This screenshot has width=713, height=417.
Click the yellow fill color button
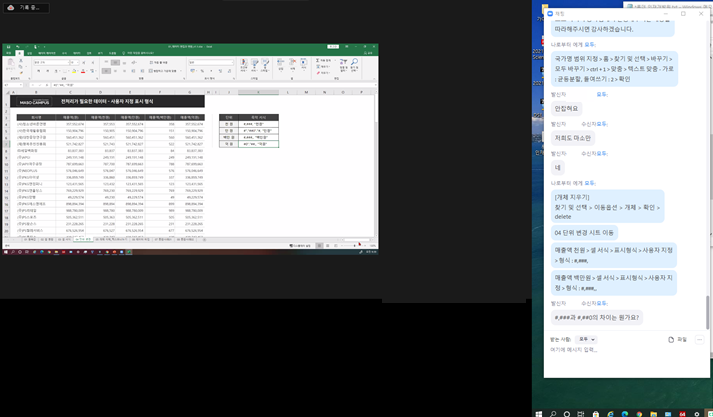point(75,71)
